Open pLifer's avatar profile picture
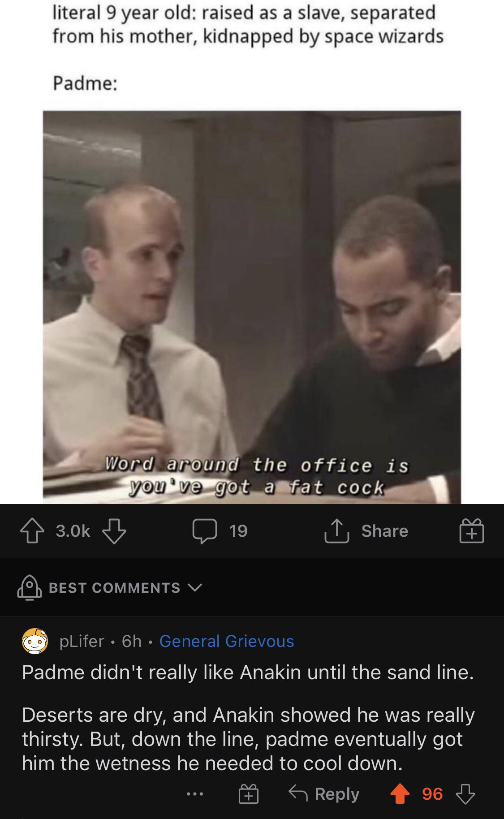Viewport: 504px width, 819px height. click(x=35, y=641)
